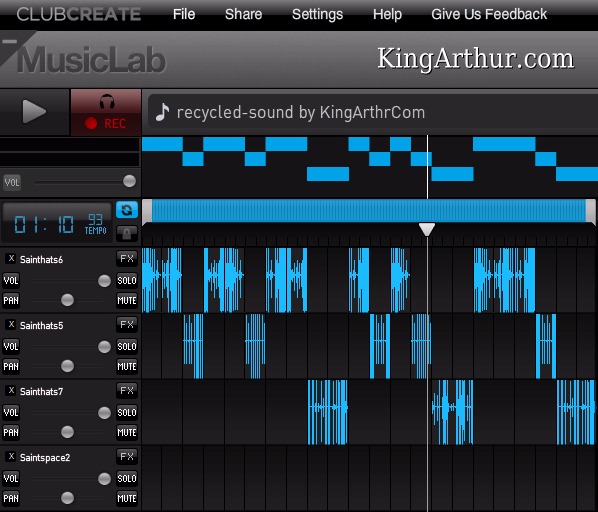This screenshot has height=512, width=598.
Task: Click Give Us Feedback link
Action: point(489,14)
